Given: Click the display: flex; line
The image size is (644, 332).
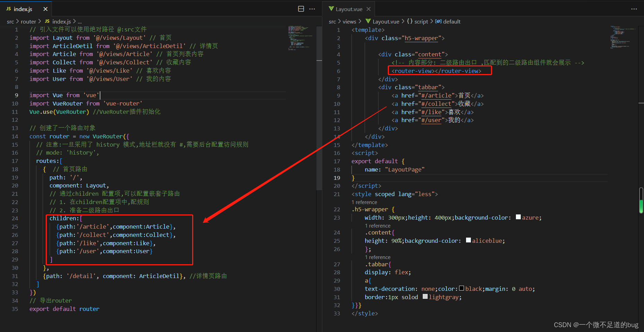Looking at the screenshot, I should 388,272.
